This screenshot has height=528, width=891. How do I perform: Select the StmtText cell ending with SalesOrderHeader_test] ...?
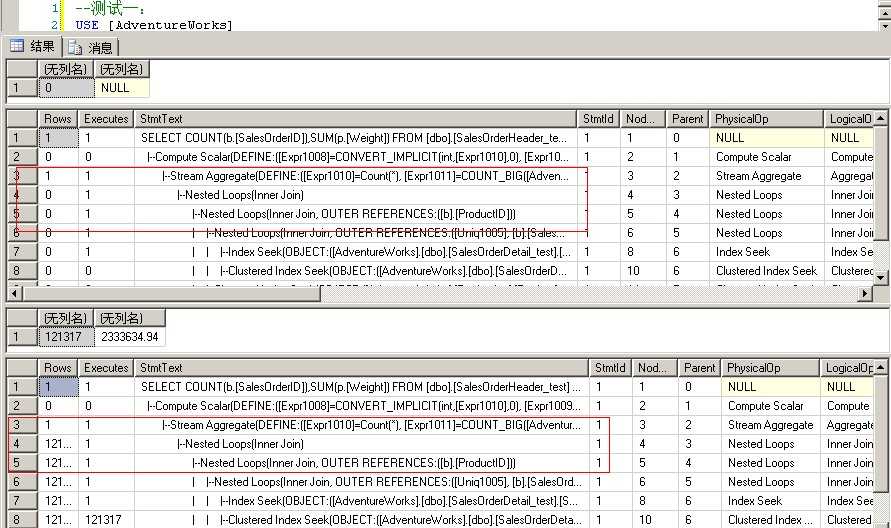361,387
